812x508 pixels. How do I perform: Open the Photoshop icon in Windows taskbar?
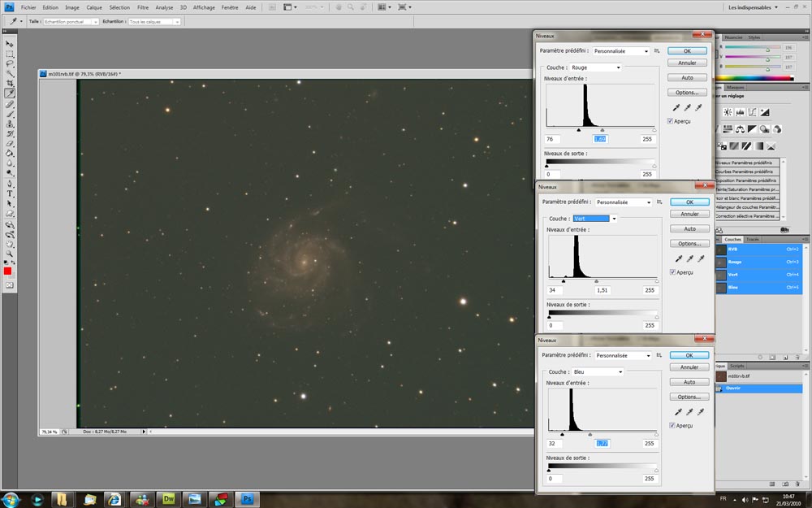point(248,498)
